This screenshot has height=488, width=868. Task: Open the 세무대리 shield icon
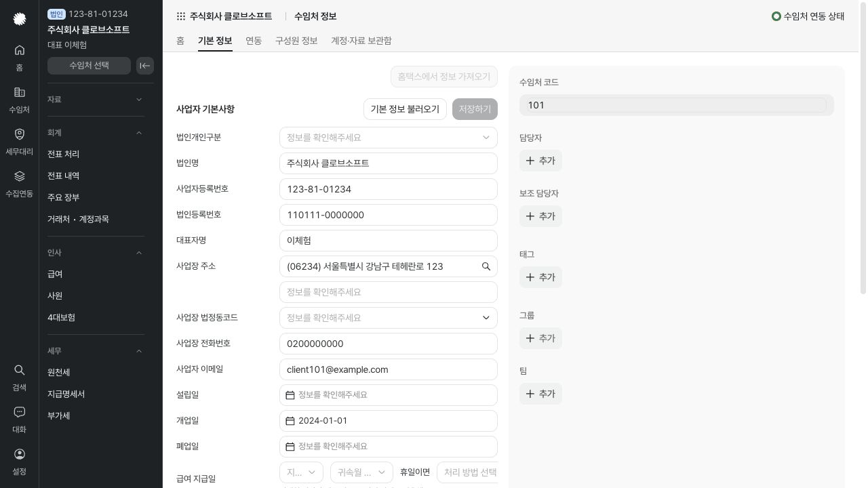(19, 142)
